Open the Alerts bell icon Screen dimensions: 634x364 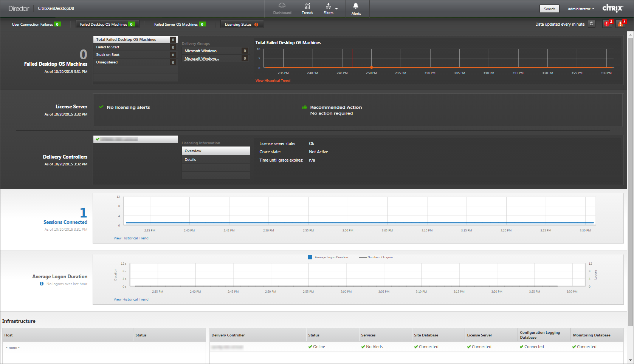[x=356, y=6]
